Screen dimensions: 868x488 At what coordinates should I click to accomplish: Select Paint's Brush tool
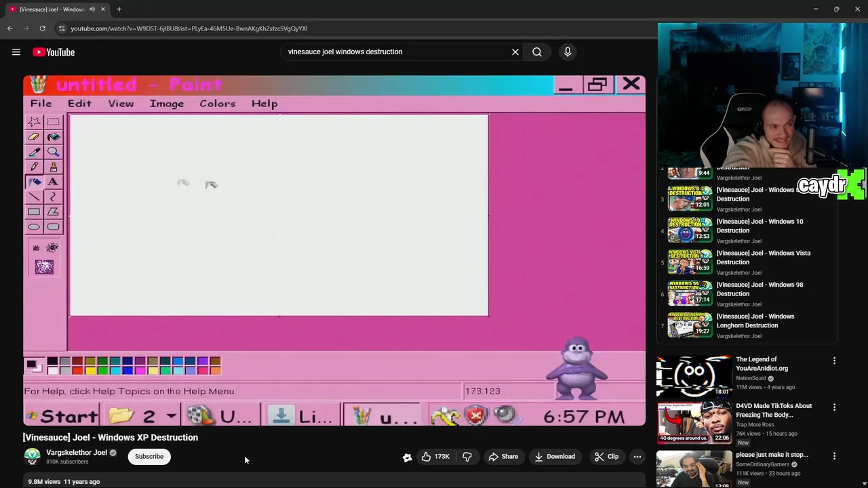pos(53,167)
